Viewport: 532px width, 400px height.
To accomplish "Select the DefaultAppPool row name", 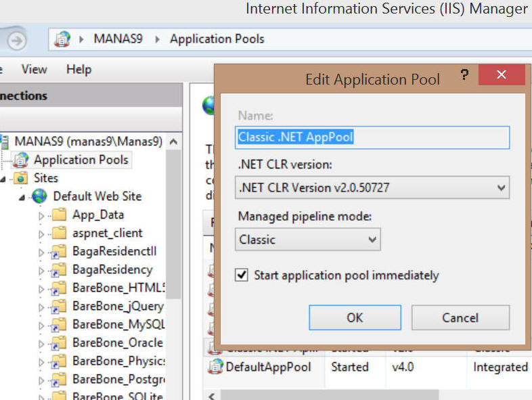I will tap(268, 367).
